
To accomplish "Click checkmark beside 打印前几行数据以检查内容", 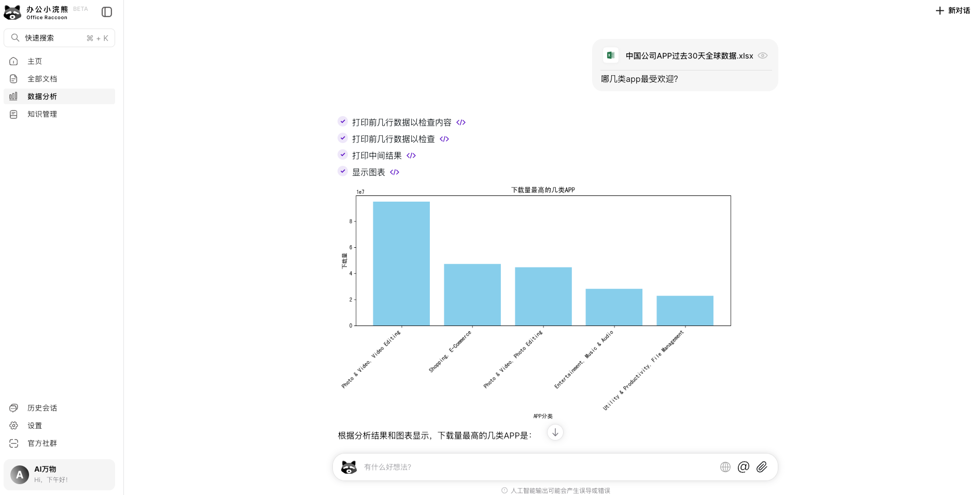I will 343,121.
